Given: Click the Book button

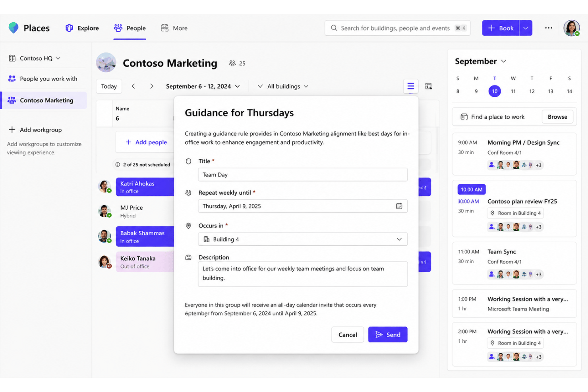Looking at the screenshot, I should 501,28.
